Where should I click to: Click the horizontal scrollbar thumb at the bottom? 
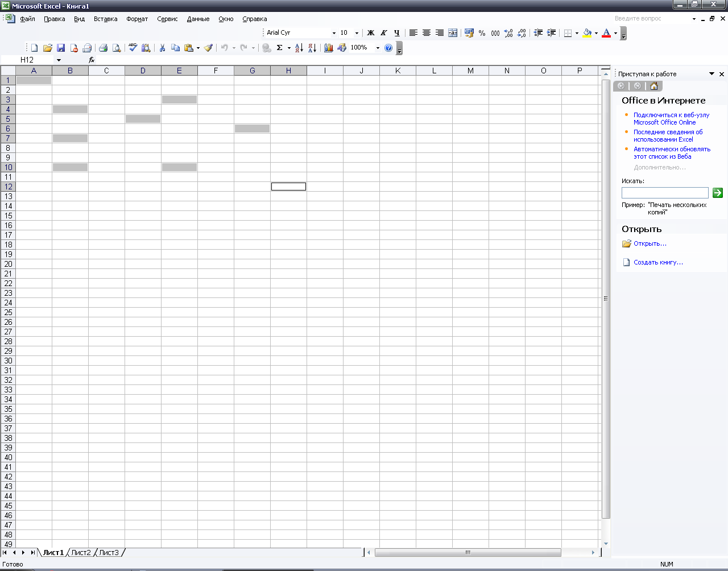pyautogui.click(x=468, y=552)
